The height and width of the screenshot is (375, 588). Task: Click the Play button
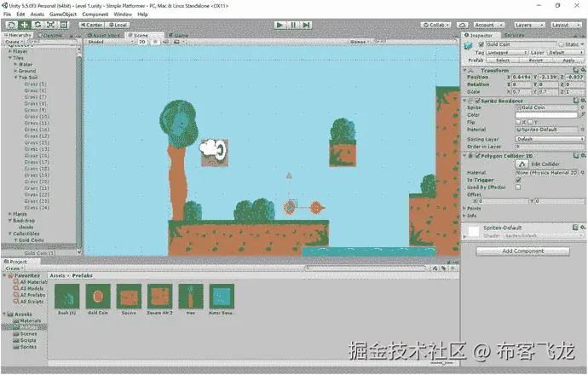(280, 25)
